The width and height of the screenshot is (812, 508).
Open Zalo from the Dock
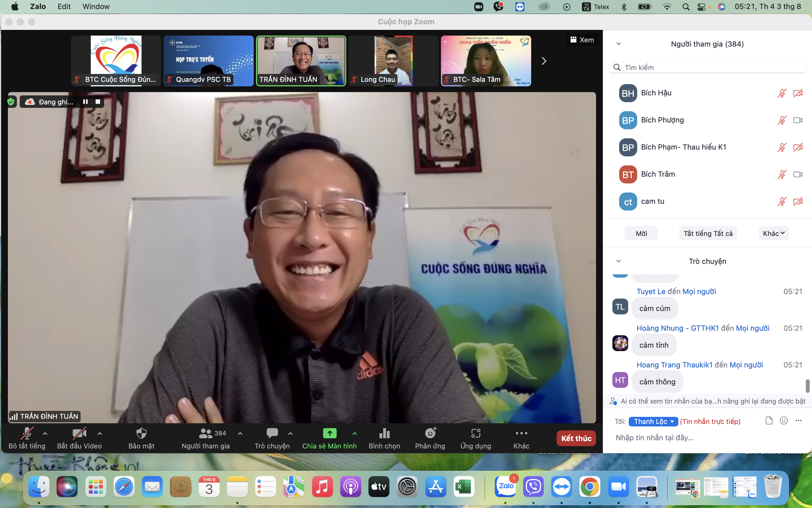[x=506, y=486]
